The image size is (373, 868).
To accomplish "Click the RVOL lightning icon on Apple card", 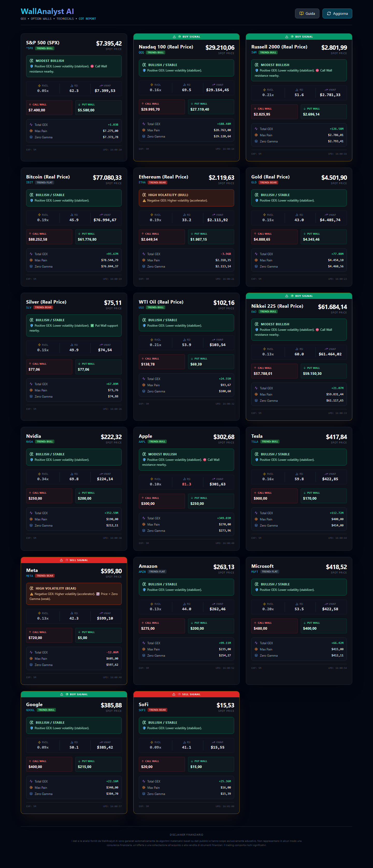I will tap(152, 479).
